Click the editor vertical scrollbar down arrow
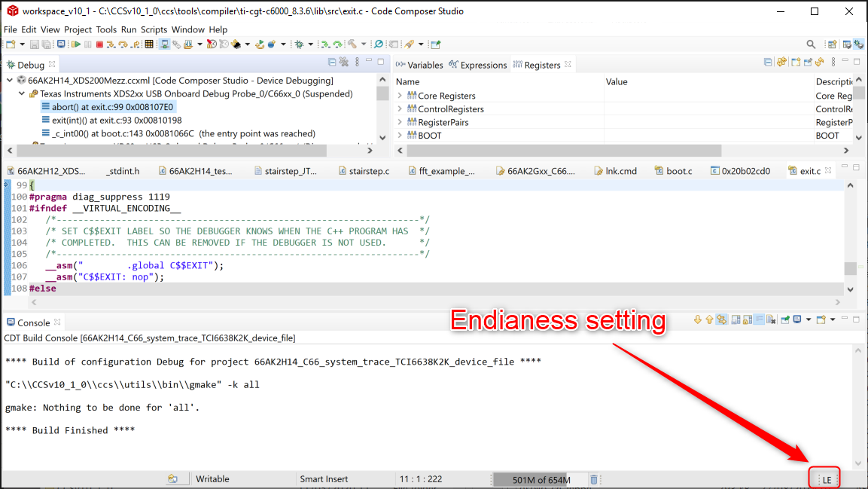 [850, 289]
